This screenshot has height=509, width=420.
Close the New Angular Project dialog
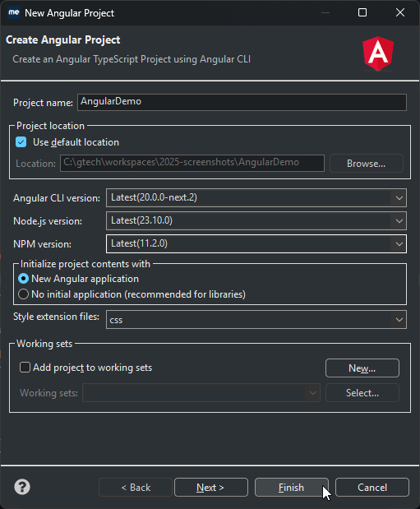400,12
